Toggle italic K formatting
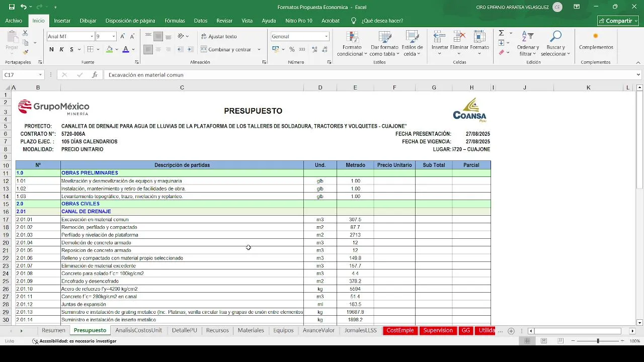Screen dimensions: 644x362 click(61, 49)
